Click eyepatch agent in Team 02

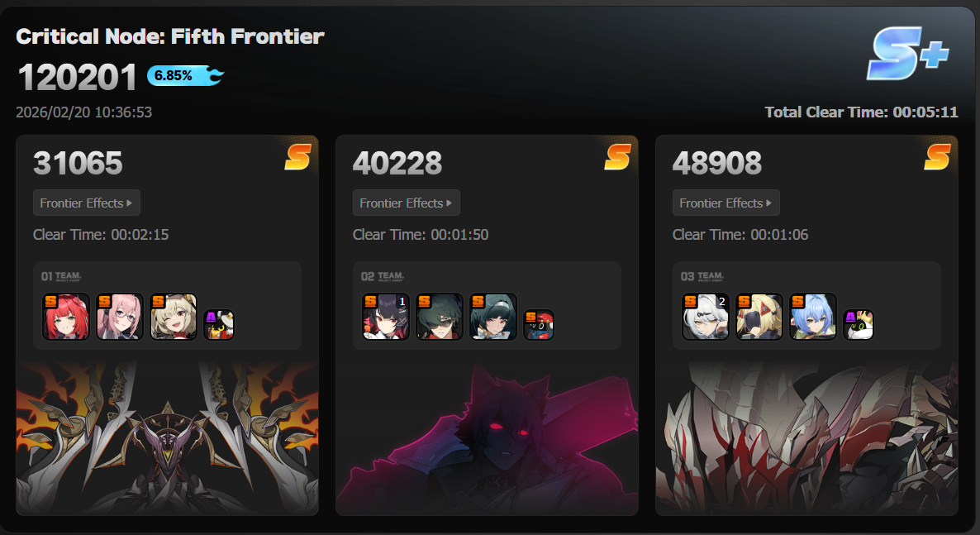[440, 317]
